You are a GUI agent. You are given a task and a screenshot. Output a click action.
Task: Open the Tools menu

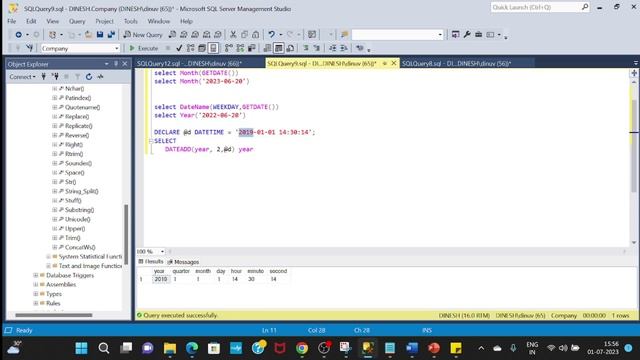(131, 21)
